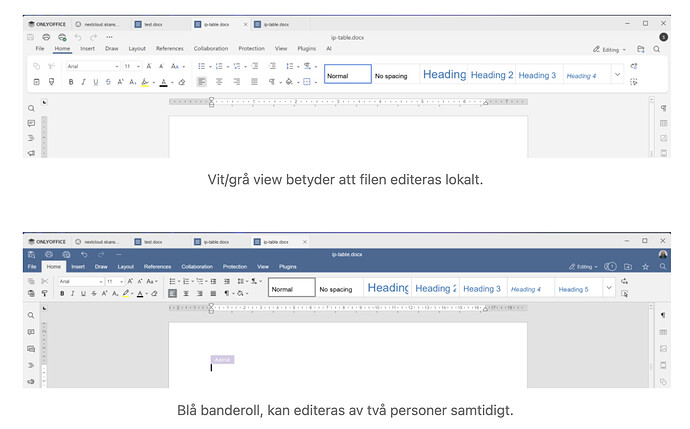The width and height of the screenshot is (690, 429).
Task: Click the Bold icon in the upper editor
Action: coord(71,82)
